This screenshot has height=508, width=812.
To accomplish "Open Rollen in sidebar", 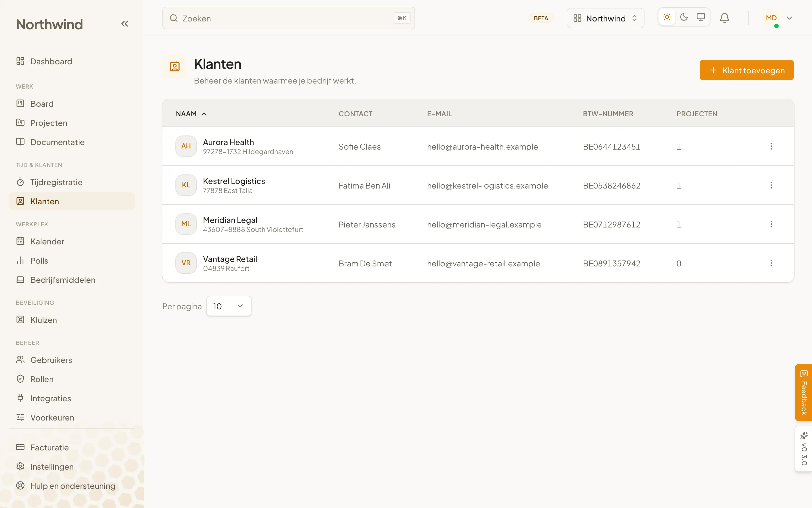I will coord(72,379).
